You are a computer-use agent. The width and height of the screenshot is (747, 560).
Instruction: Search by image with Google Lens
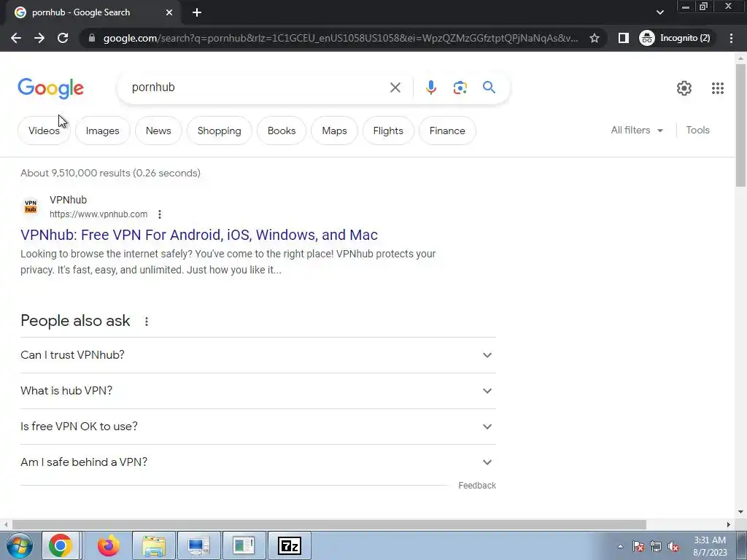(x=460, y=87)
